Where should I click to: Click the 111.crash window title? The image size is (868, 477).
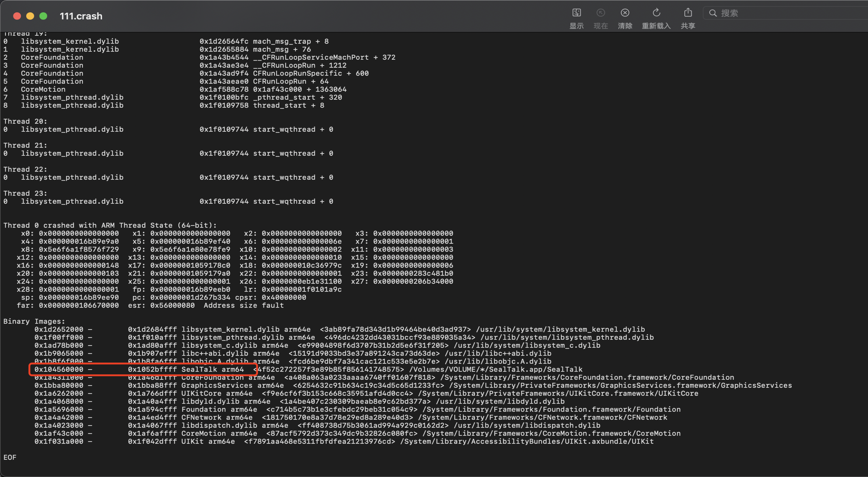click(81, 16)
